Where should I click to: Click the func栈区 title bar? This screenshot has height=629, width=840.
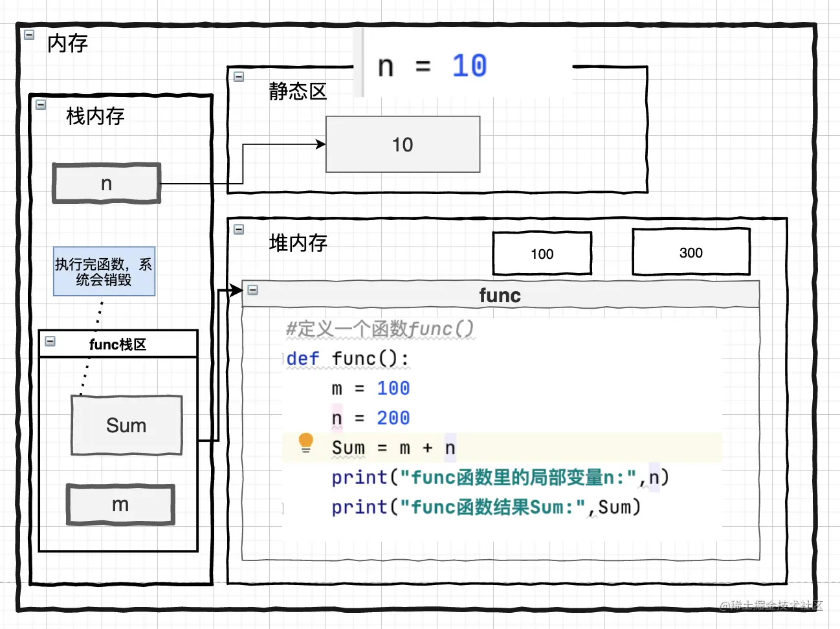tap(118, 344)
